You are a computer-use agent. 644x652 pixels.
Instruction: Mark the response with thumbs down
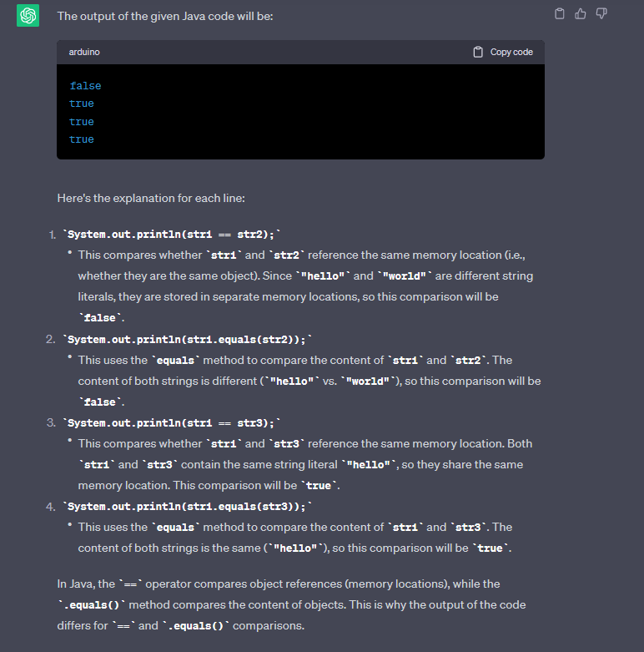pyautogui.click(x=601, y=13)
